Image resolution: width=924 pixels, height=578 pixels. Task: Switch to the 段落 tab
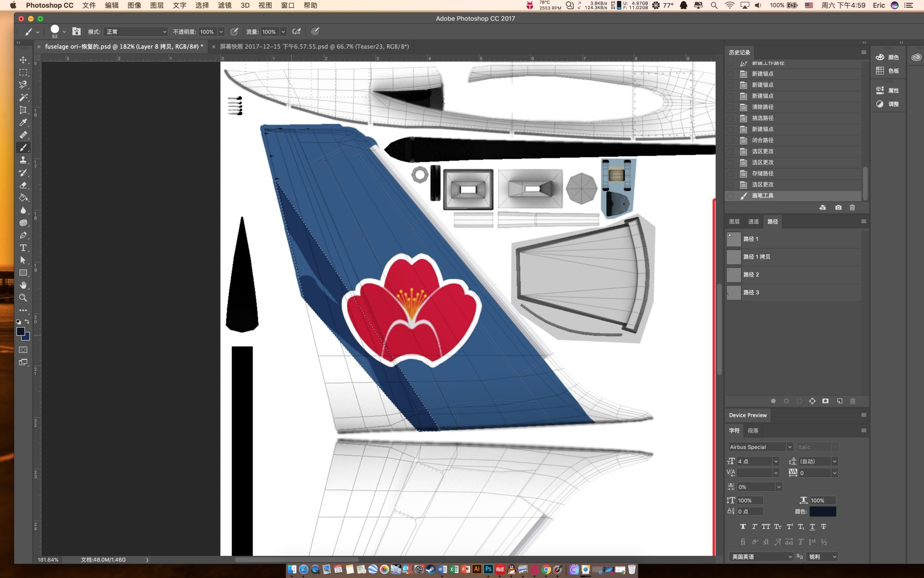753,431
